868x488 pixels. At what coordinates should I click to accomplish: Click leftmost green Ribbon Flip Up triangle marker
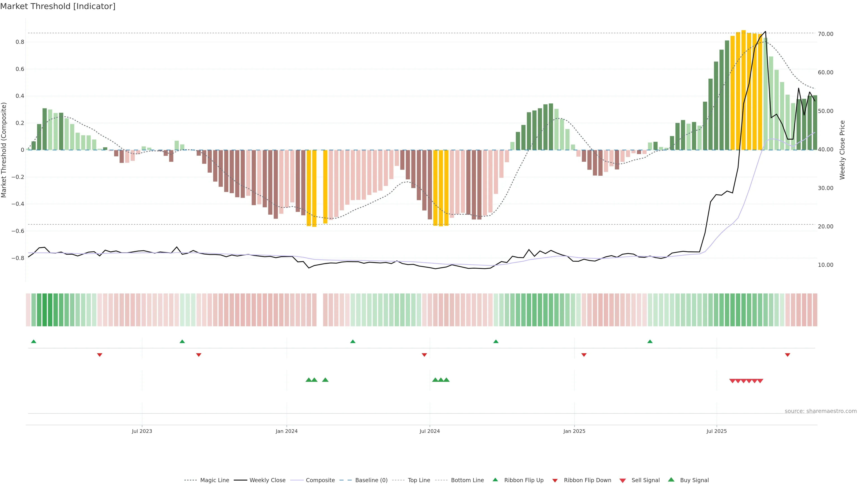(34, 342)
